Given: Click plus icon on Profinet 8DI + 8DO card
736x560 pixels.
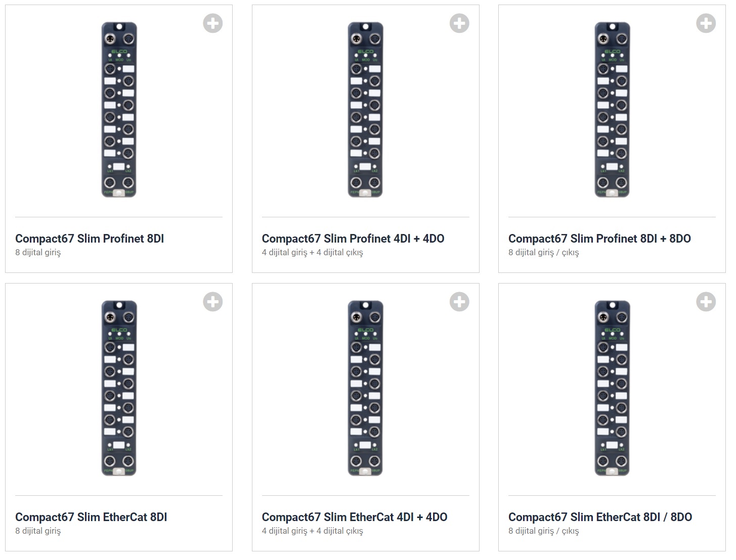Looking at the screenshot, I should tap(706, 23).
